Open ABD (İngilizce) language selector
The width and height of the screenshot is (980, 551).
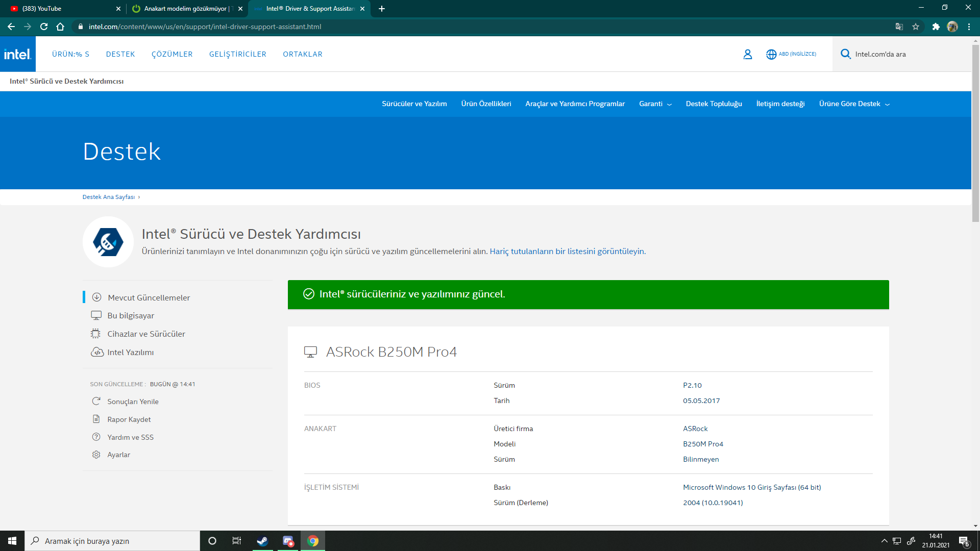click(791, 54)
